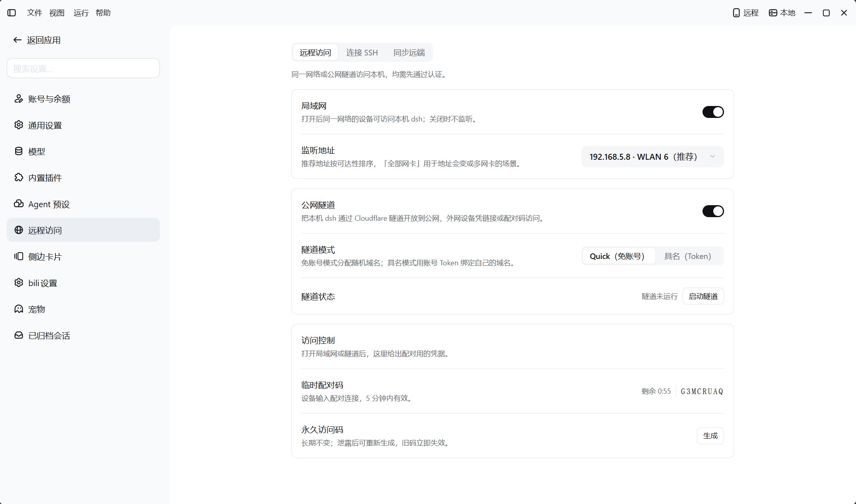Toggle the sidebar panel icon

(x=12, y=13)
